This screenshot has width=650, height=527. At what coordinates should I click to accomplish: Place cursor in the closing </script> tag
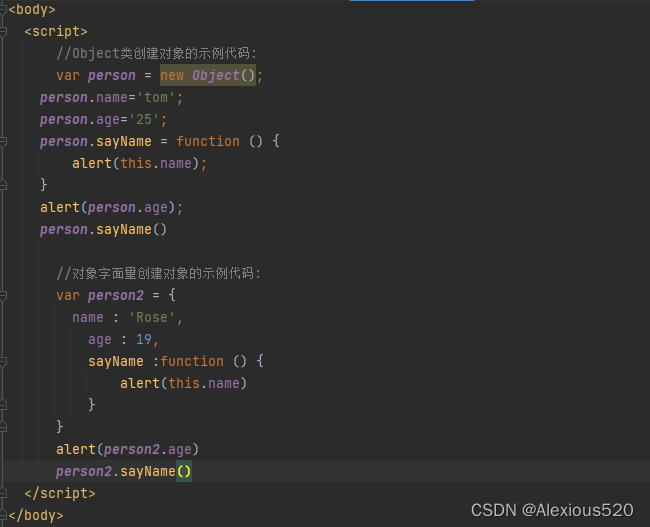(x=60, y=493)
